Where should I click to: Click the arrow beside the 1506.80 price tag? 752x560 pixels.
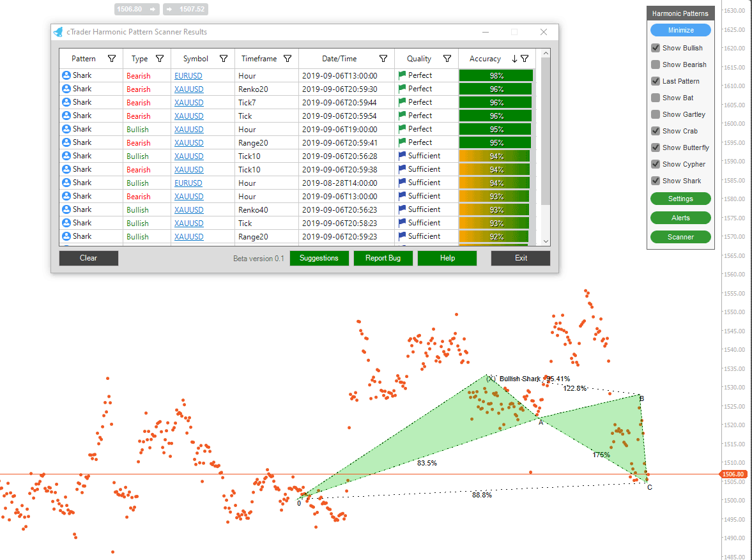(x=153, y=9)
